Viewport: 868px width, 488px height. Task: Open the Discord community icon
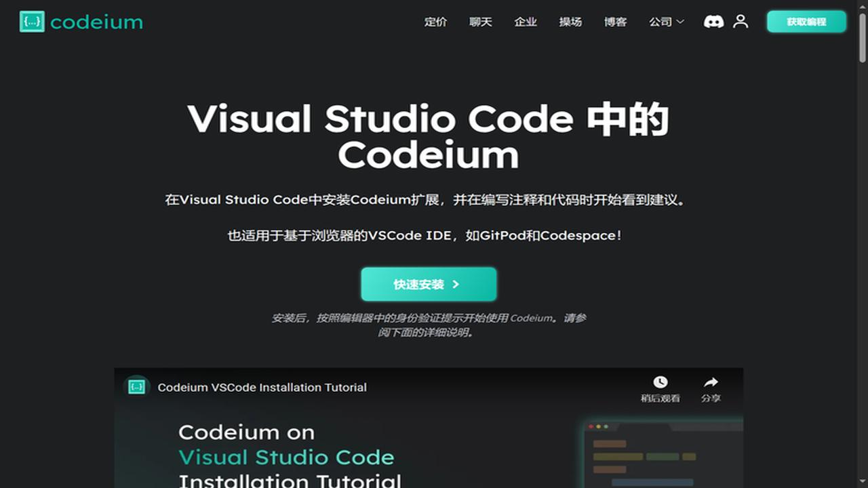713,22
